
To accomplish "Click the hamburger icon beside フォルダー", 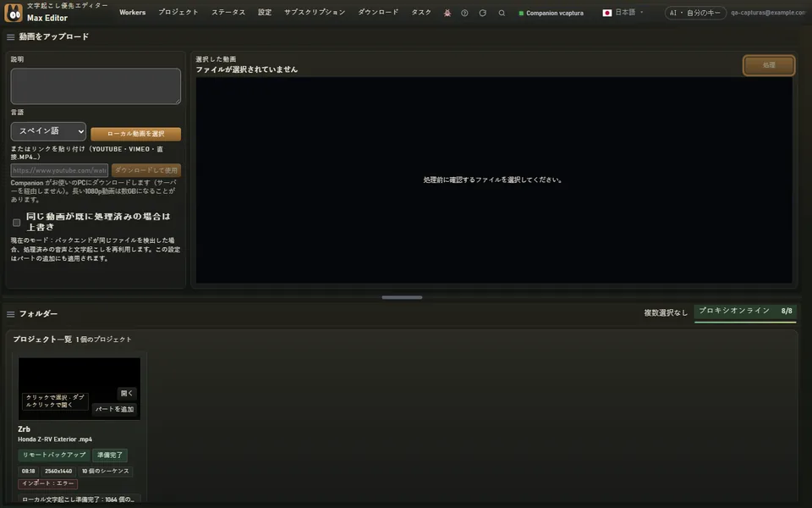I will [x=10, y=314].
